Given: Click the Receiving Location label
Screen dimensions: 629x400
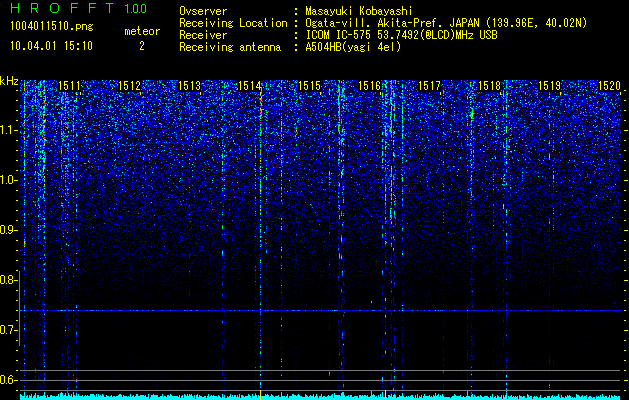Looking at the screenshot, I should pos(233,23).
